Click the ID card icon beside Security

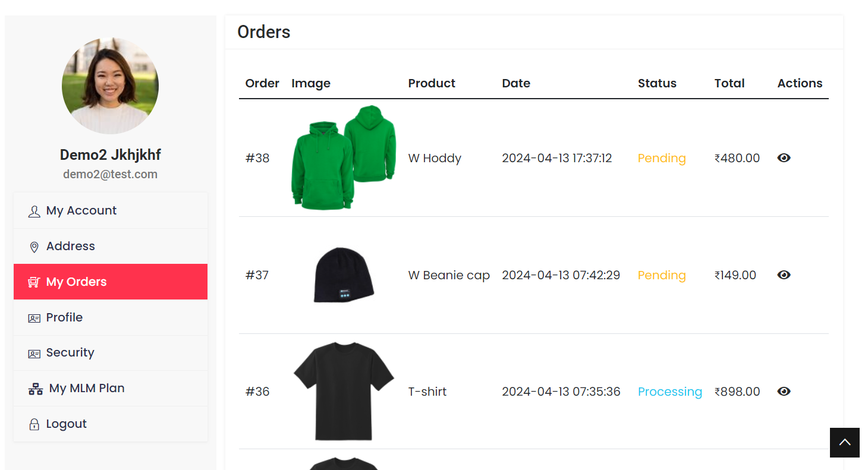34,354
